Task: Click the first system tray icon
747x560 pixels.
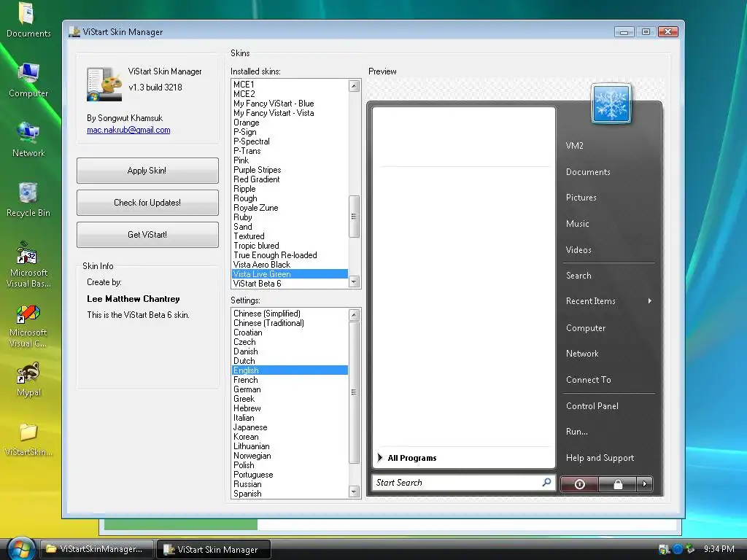Action: pyautogui.click(x=664, y=549)
